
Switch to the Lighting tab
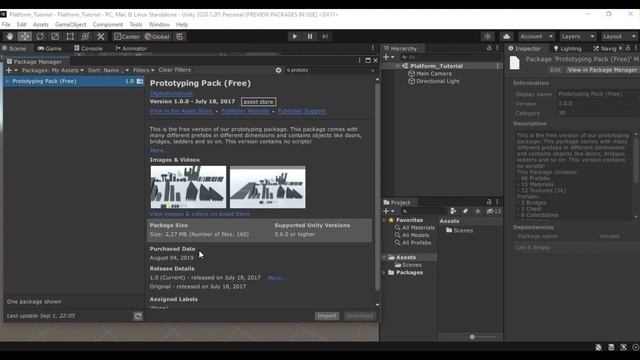pos(567,48)
